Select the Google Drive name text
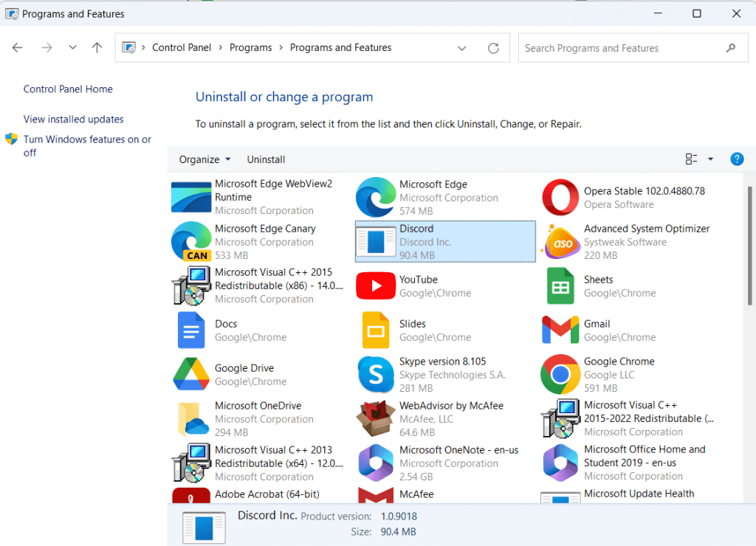 [x=244, y=367]
